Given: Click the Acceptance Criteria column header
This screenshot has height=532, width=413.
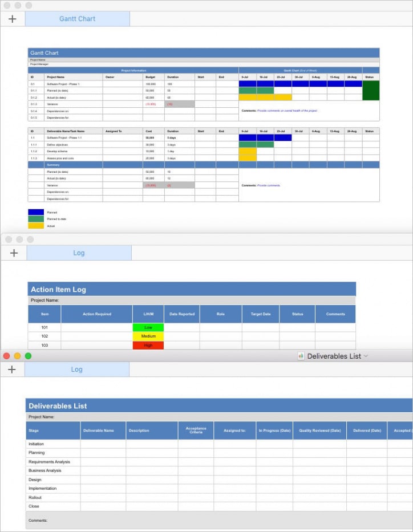Looking at the screenshot, I should click(x=196, y=431).
